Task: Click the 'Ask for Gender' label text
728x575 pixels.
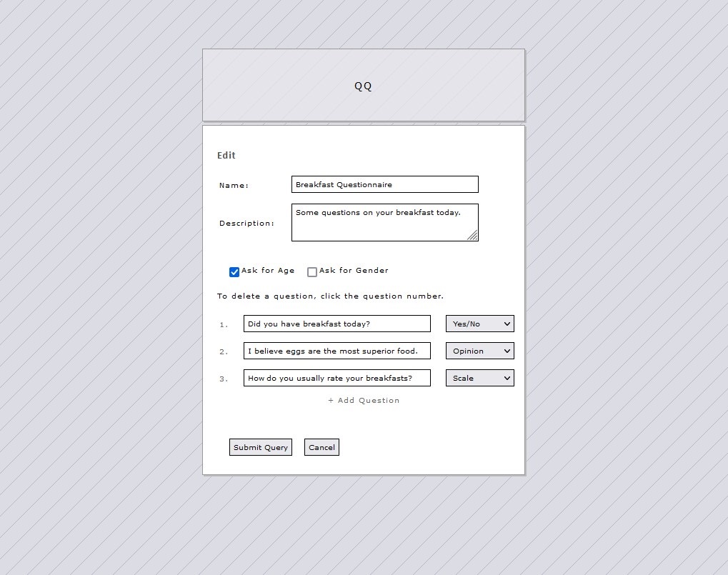Action: 354,271
